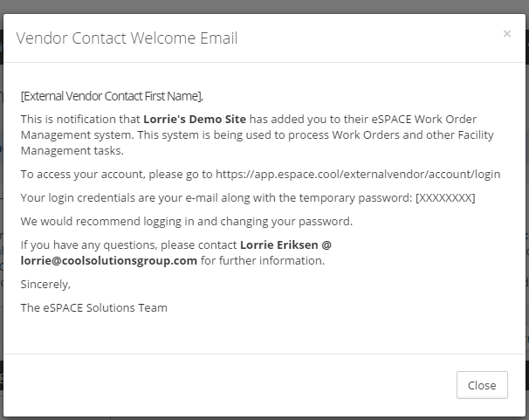Viewport: 529px width, 420px height.
Task: Click the Vendor Contact Welcome Email title
Action: [x=127, y=38]
